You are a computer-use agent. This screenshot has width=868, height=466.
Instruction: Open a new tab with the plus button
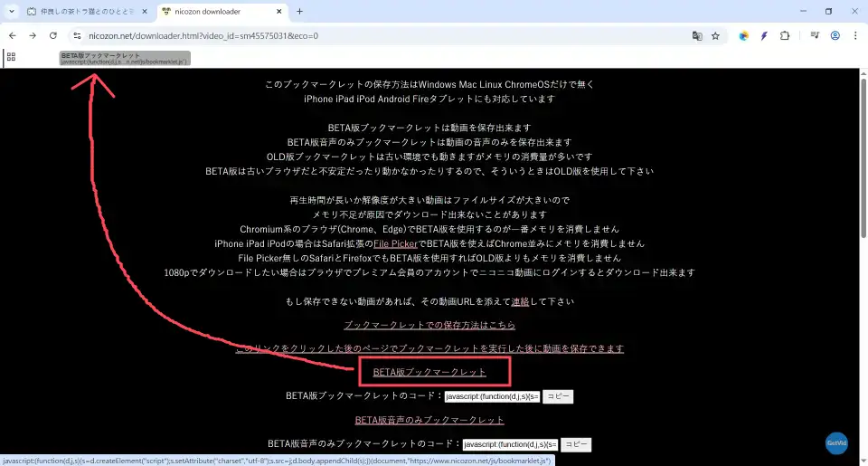[299, 12]
